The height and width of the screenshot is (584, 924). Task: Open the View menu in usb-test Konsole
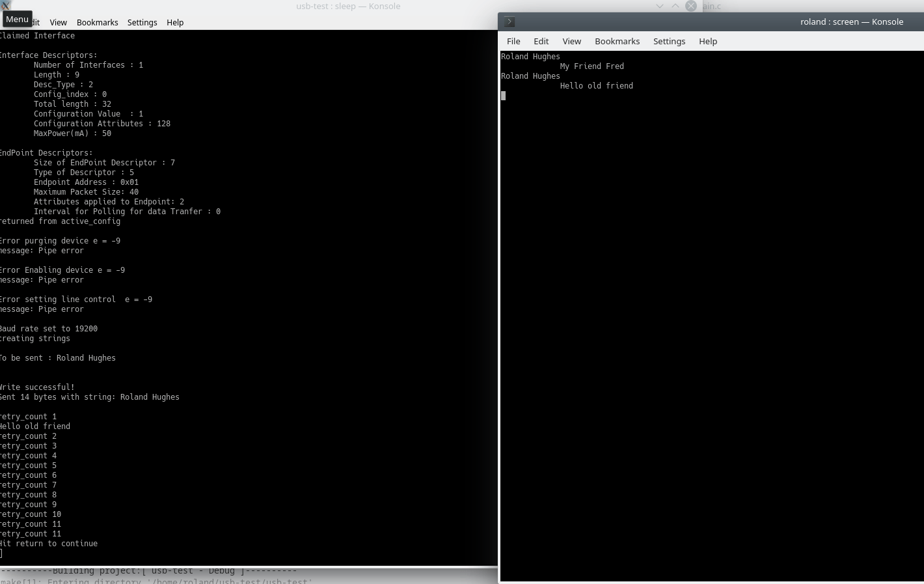[x=58, y=22]
